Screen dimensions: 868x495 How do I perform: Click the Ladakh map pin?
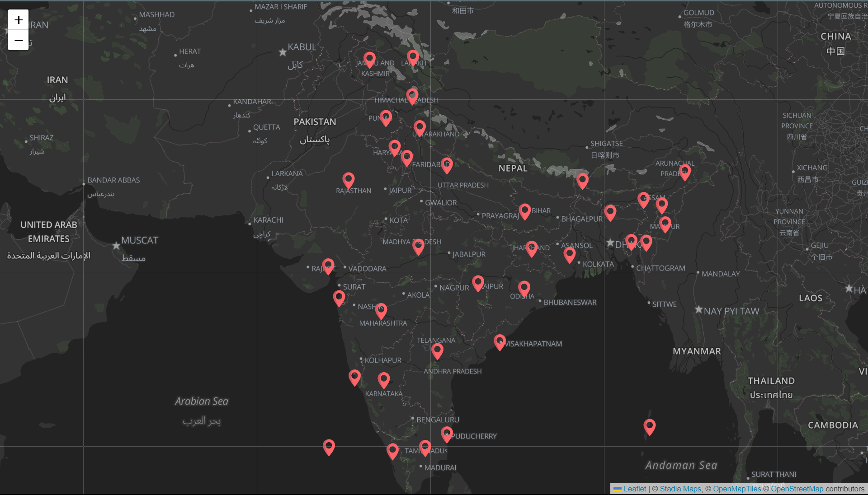413,57
